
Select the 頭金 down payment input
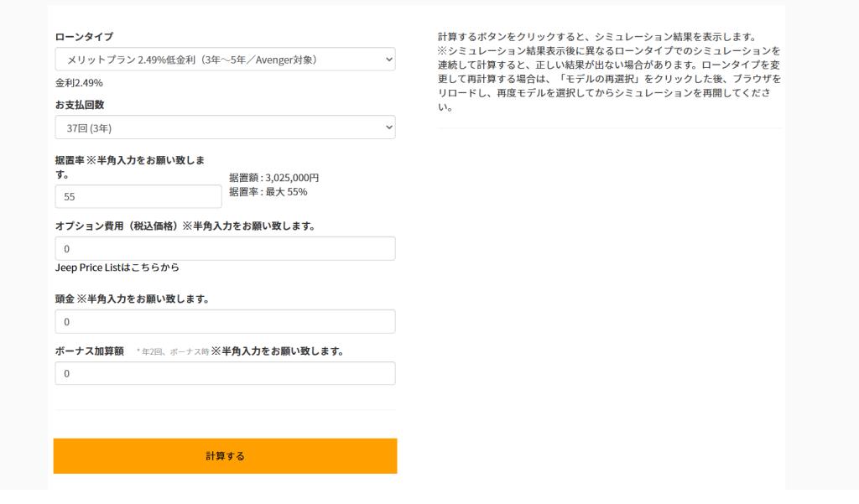pyautogui.click(x=225, y=322)
